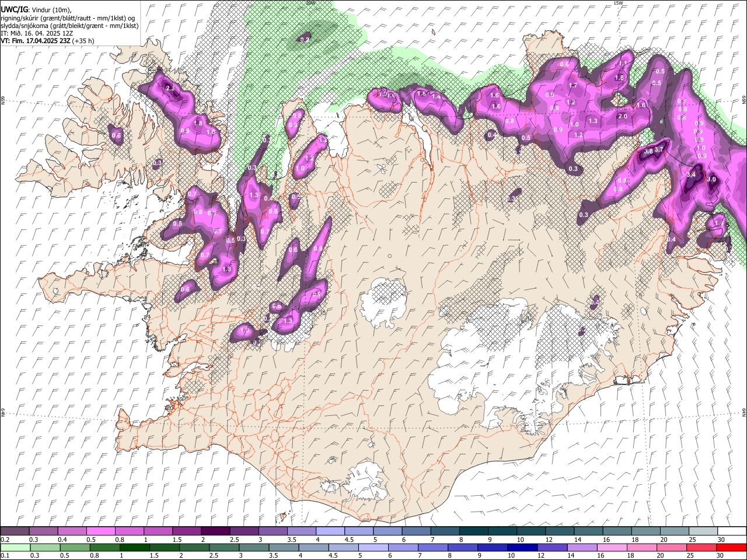Pick deep blue lower swatch between 10 and 12
This screenshot has width=747, height=560.
[x=522, y=547]
